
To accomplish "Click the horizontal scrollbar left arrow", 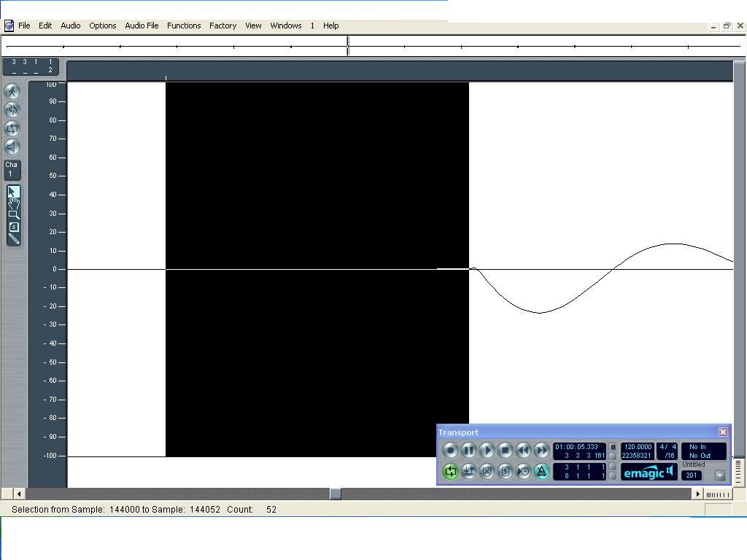I will click(19, 494).
